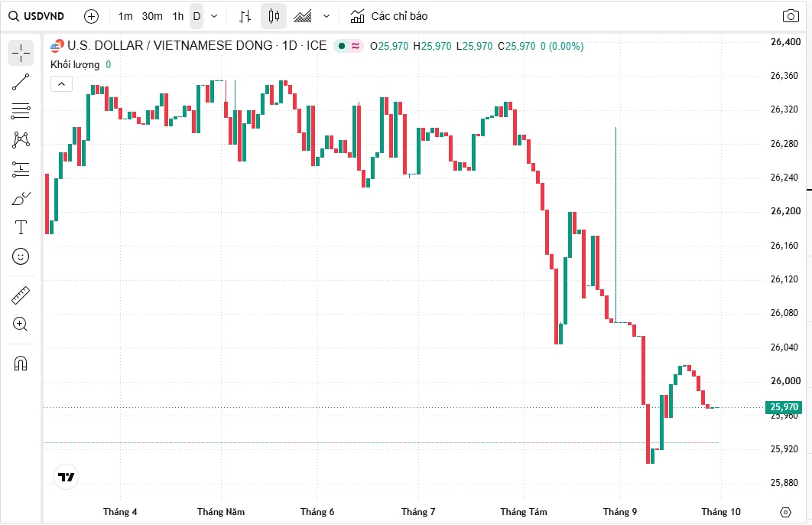The height and width of the screenshot is (525, 812).
Task: Click the 25,970 current price label
Action: pyautogui.click(x=784, y=407)
